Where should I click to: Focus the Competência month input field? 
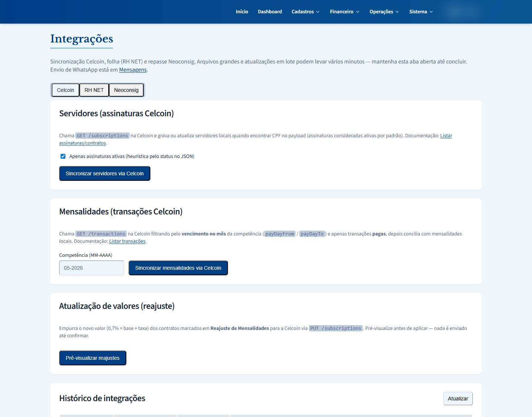click(x=92, y=268)
